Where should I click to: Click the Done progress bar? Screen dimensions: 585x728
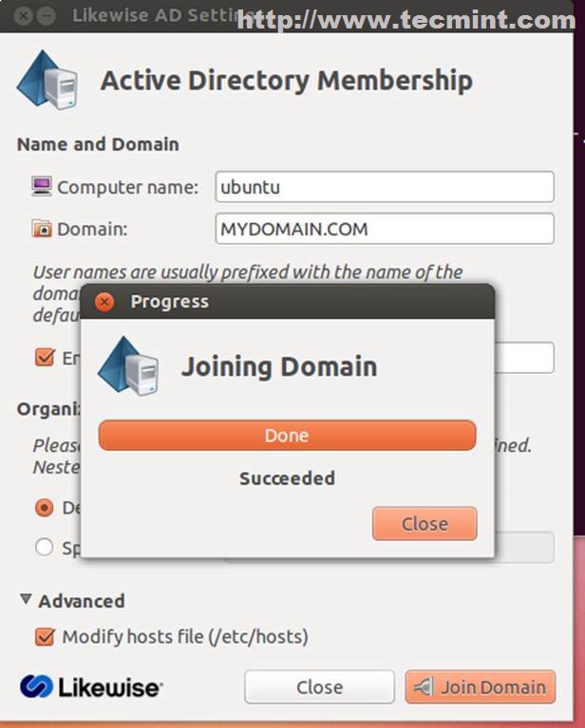click(287, 436)
